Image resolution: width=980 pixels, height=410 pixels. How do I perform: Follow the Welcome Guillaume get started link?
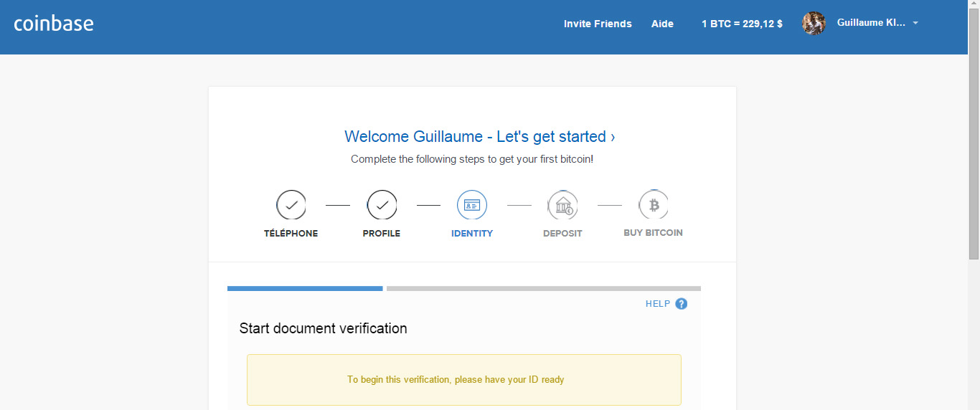click(x=479, y=136)
